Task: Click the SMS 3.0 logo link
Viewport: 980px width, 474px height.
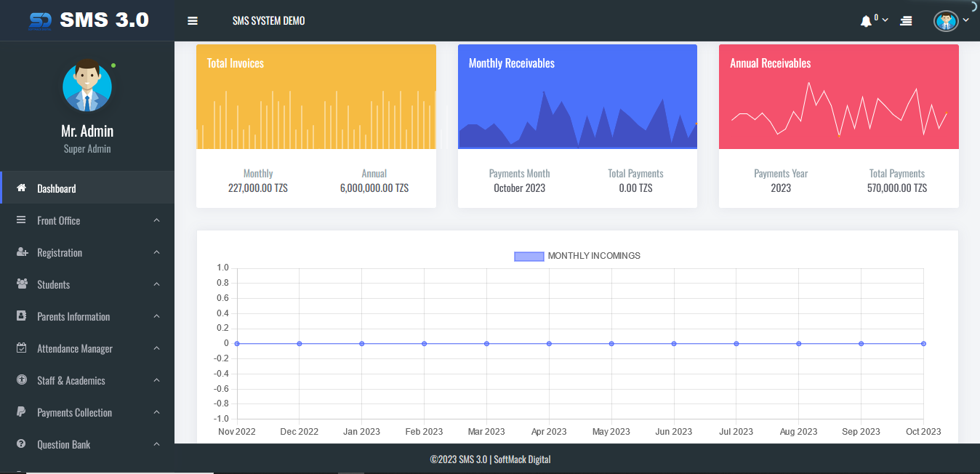Action: pyautogui.click(x=89, y=20)
